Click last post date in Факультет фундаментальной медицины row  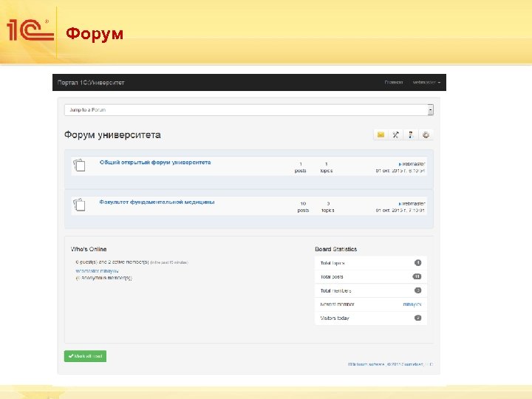400,211
